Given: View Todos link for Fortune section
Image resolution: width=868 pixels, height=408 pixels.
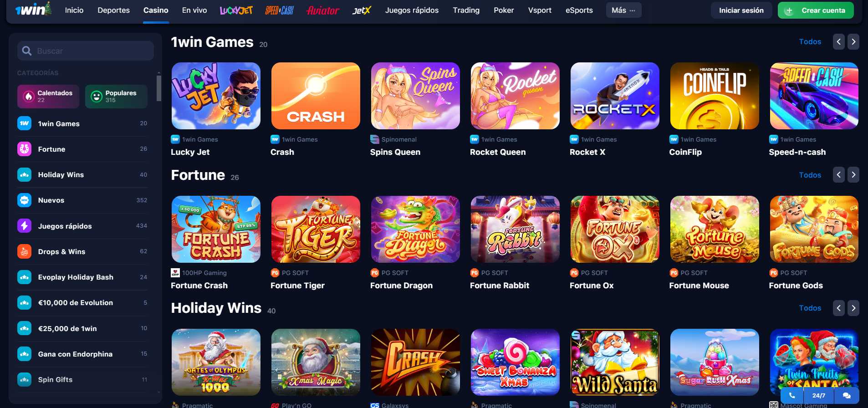Looking at the screenshot, I should (810, 175).
